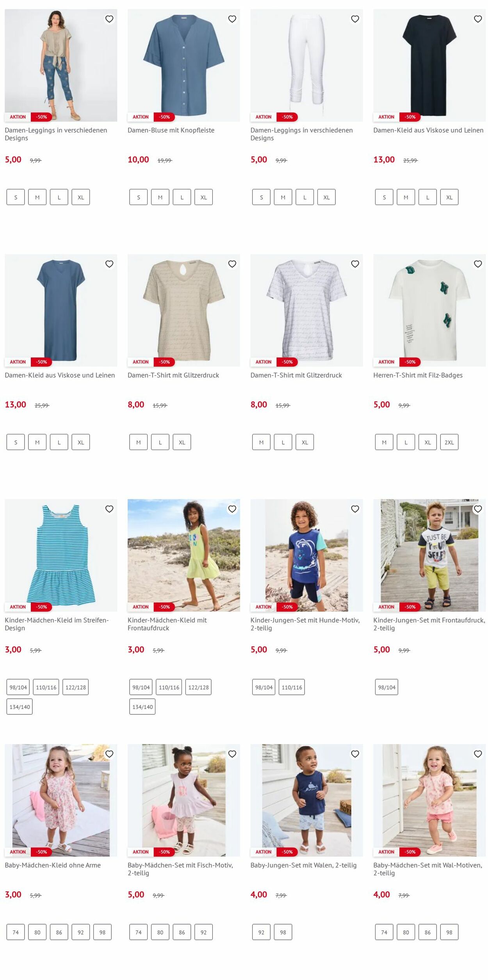Image resolution: width=488 pixels, height=980 pixels.
Task: Favorite the Baby-Jungen-Set mit Walen
Action: coord(355,754)
